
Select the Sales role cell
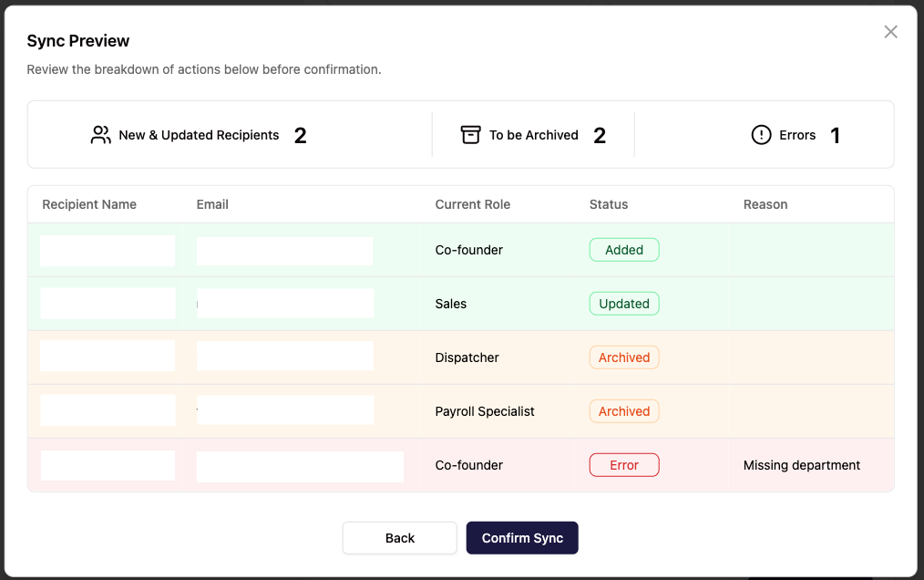click(x=451, y=304)
